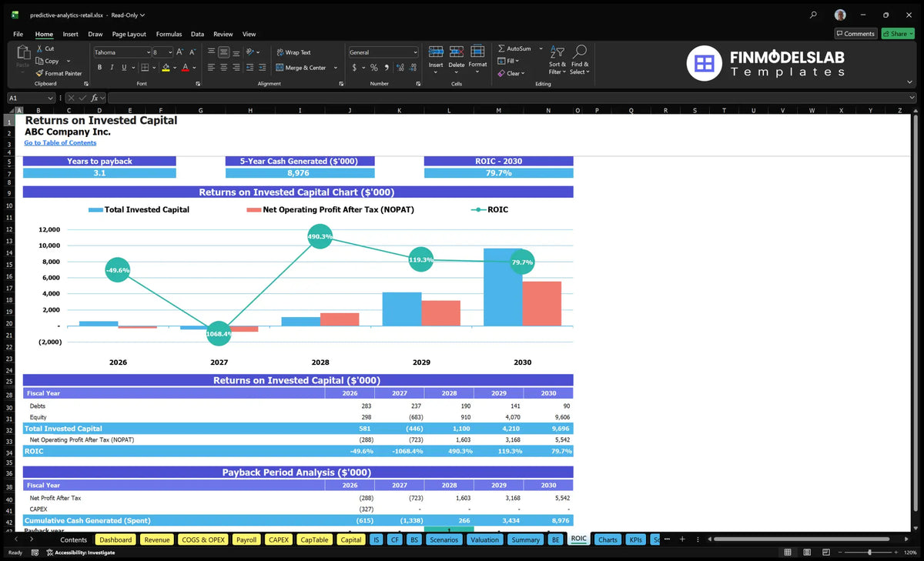Activate the Format Painter brush
The width and height of the screenshot is (924, 561).
(x=39, y=73)
